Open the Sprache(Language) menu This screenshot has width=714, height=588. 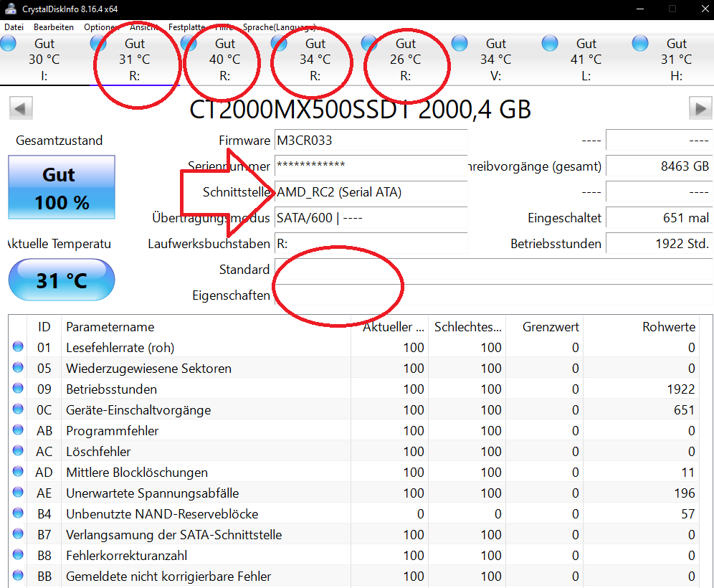(279, 27)
